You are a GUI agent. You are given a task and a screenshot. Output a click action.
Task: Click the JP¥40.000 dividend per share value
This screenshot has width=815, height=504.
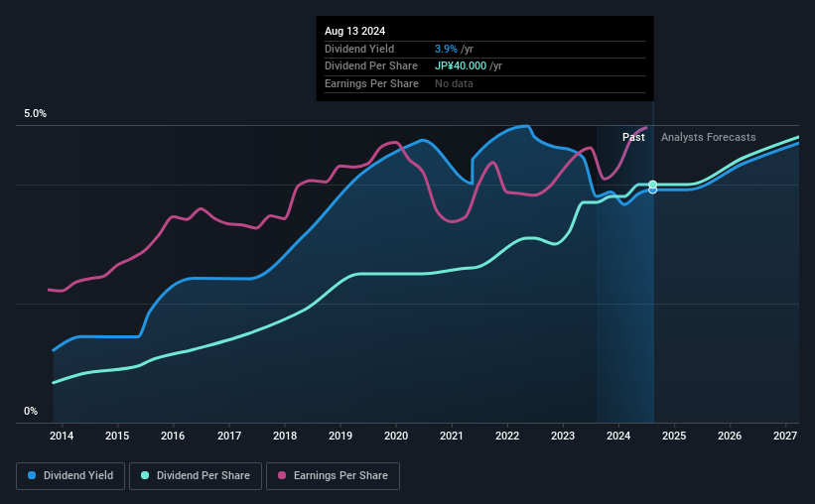[461, 66]
